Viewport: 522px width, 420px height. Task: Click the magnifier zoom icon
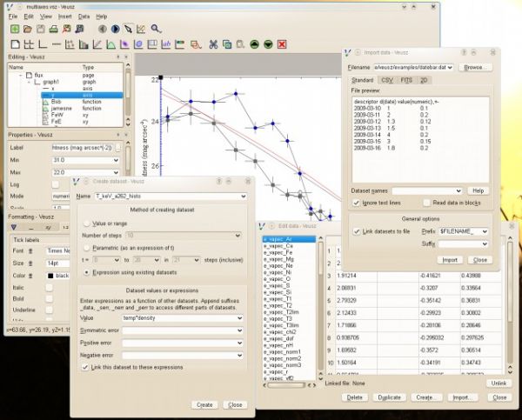pos(157,29)
